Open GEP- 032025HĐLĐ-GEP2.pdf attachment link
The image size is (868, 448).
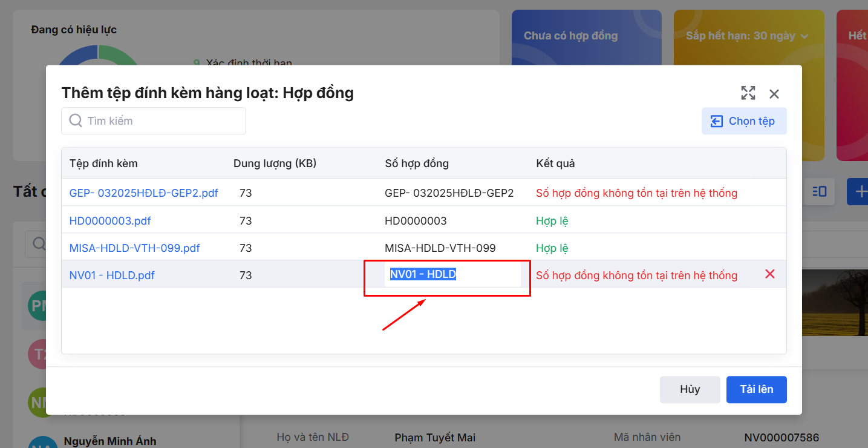click(143, 193)
